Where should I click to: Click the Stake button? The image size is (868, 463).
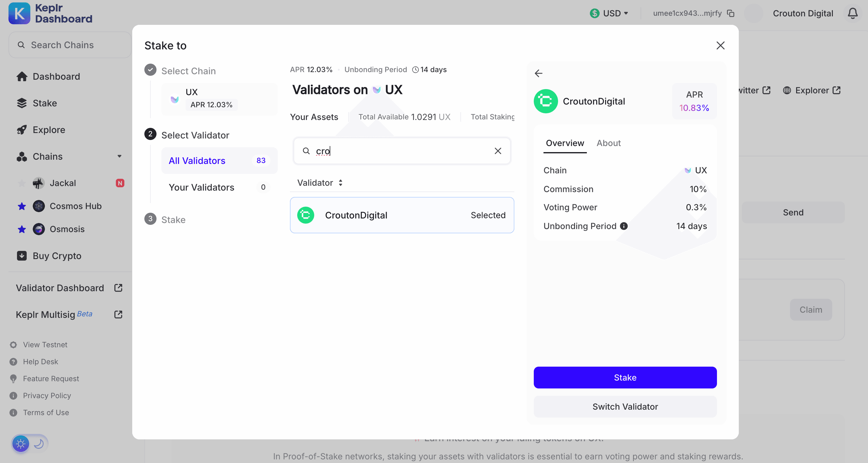click(625, 378)
